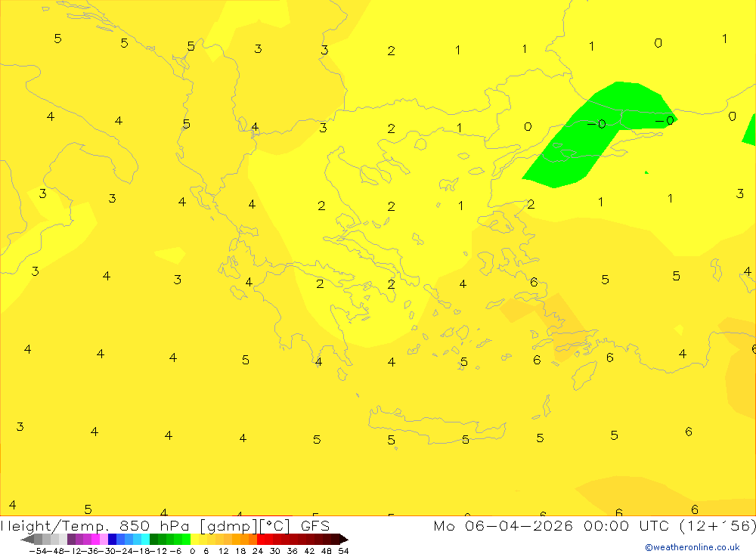Click the '850 hPa' pressure level text
This screenshot has height=554, width=756.
[156, 525]
